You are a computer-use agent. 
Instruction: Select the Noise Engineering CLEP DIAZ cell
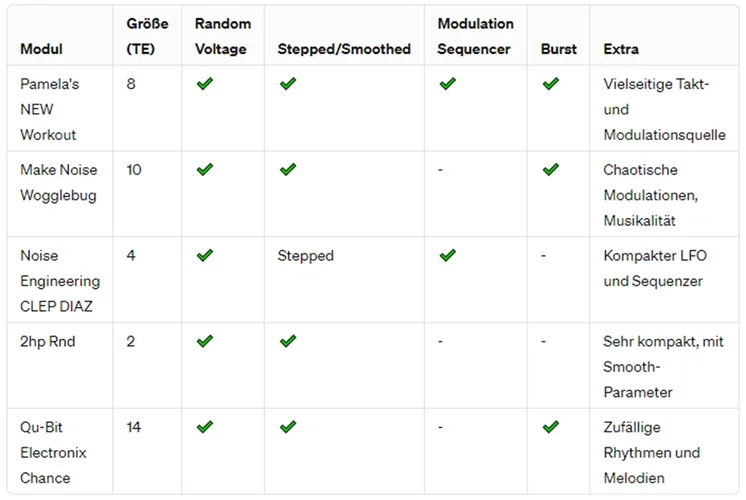click(60, 281)
